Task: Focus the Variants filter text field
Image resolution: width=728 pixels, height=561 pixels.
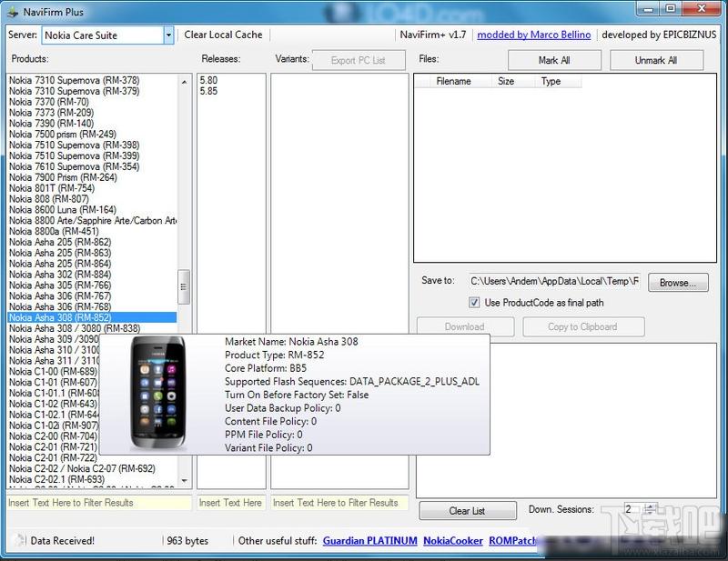Action: coord(339,503)
